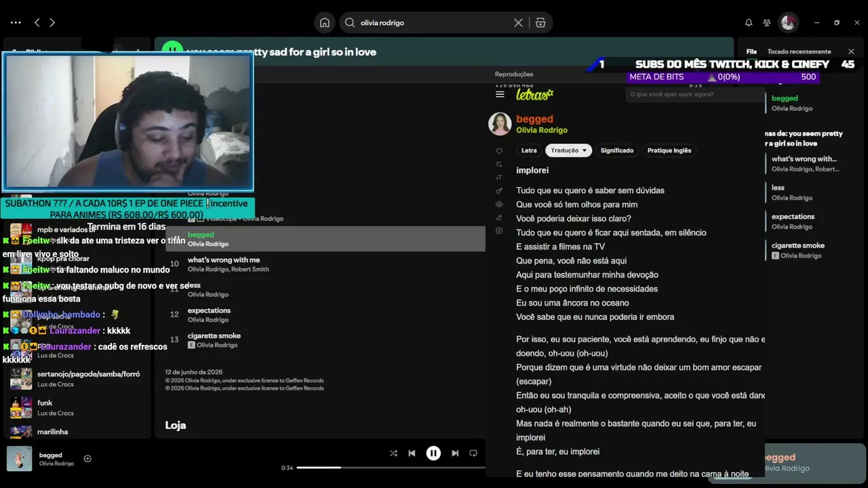Open the Letras hamburger menu

pyautogui.click(x=500, y=94)
